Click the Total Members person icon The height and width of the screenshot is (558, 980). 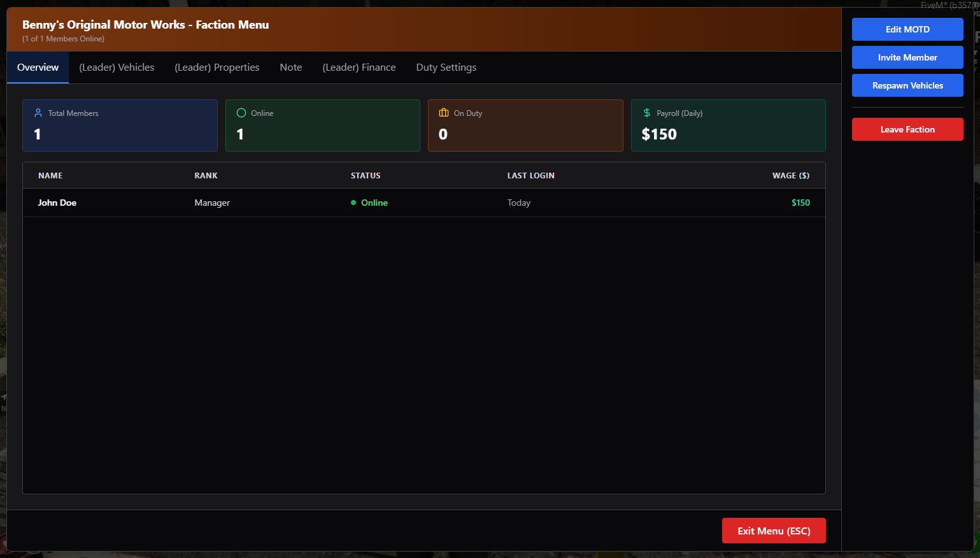38,113
